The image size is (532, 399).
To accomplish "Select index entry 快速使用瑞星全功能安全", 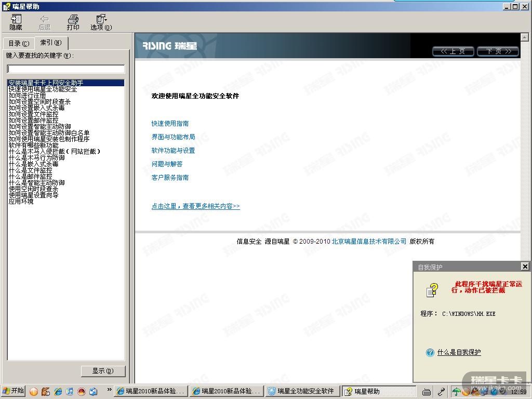I will coord(43,89).
